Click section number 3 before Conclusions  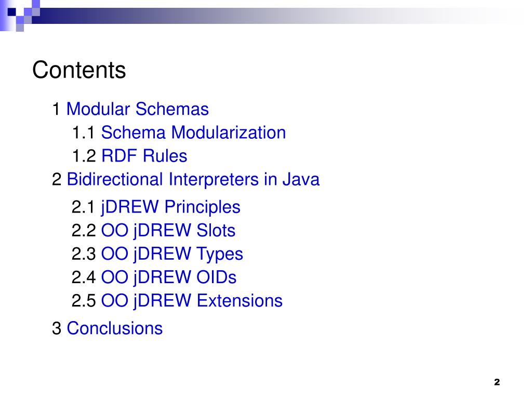(57, 328)
